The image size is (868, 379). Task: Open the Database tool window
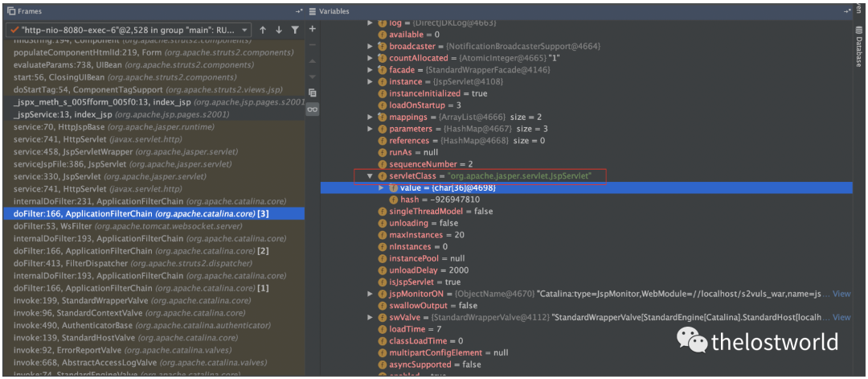(x=858, y=50)
